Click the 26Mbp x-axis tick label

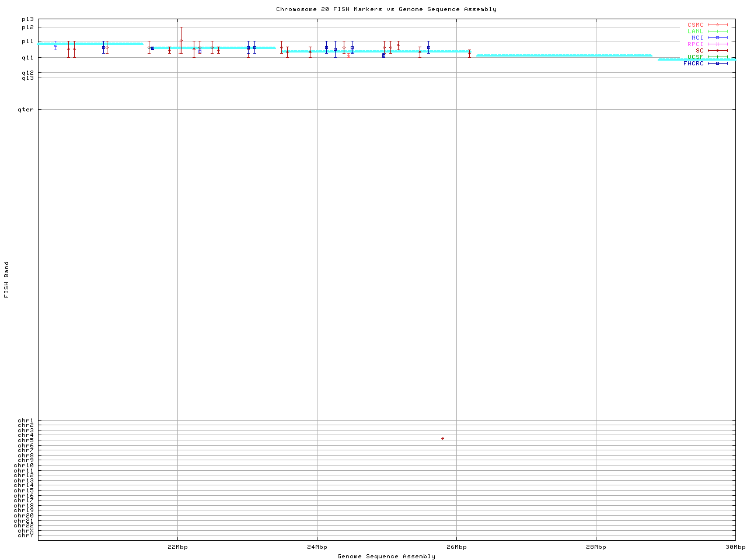coord(456,547)
